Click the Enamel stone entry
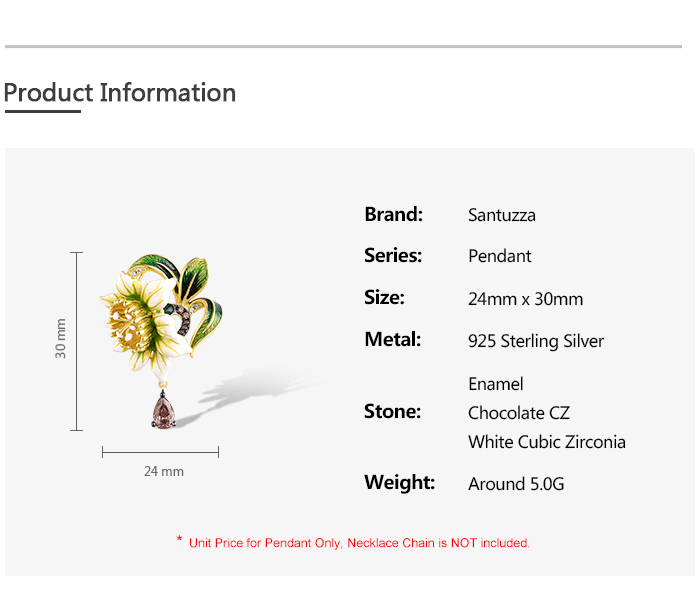This screenshot has width=700, height=615. click(496, 384)
